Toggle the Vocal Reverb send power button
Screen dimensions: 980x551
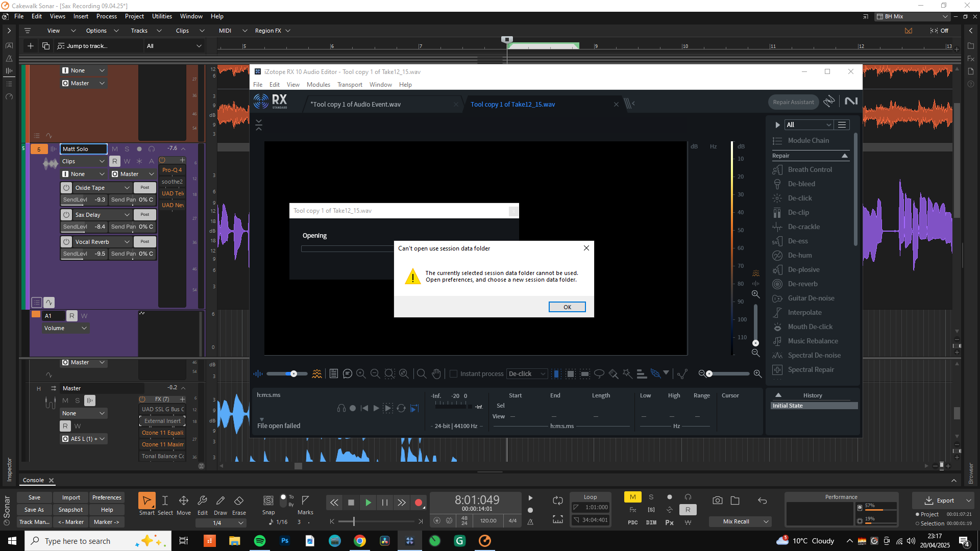(66, 242)
